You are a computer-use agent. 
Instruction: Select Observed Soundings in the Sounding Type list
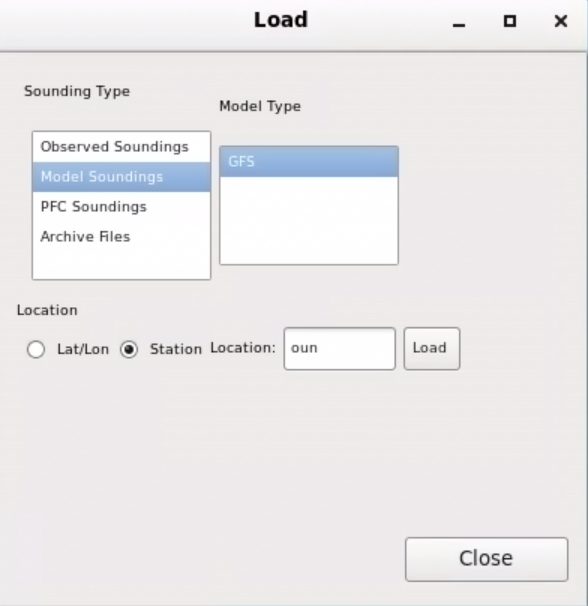pos(121,147)
